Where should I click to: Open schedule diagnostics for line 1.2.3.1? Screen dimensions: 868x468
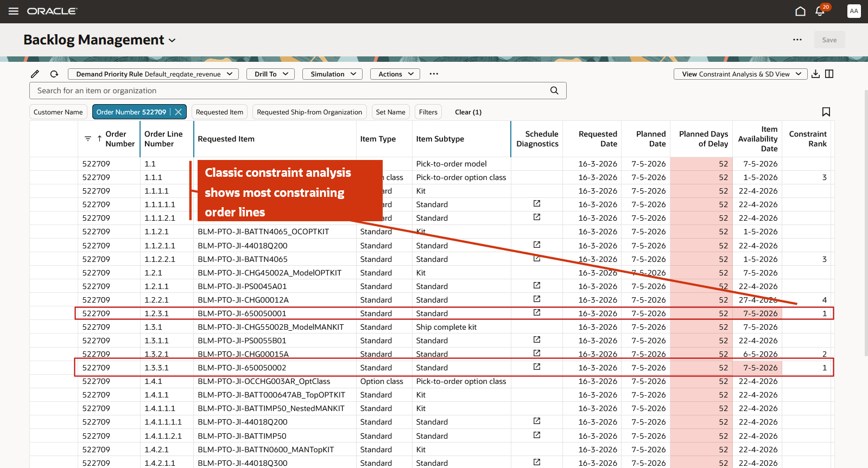click(x=537, y=313)
